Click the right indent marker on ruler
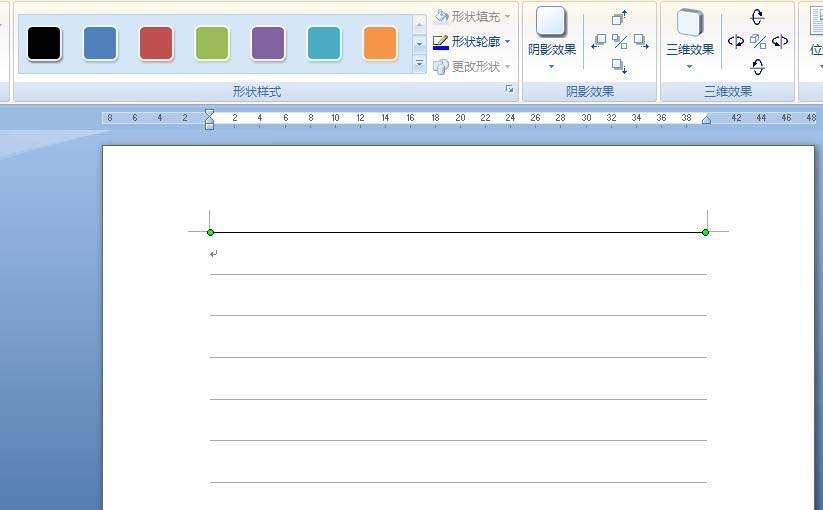The image size is (823, 510). click(x=706, y=120)
